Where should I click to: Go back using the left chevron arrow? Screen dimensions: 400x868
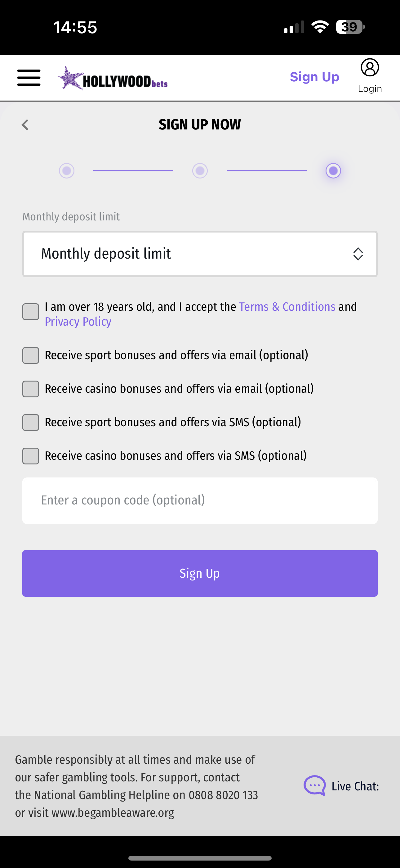[25, 124]
